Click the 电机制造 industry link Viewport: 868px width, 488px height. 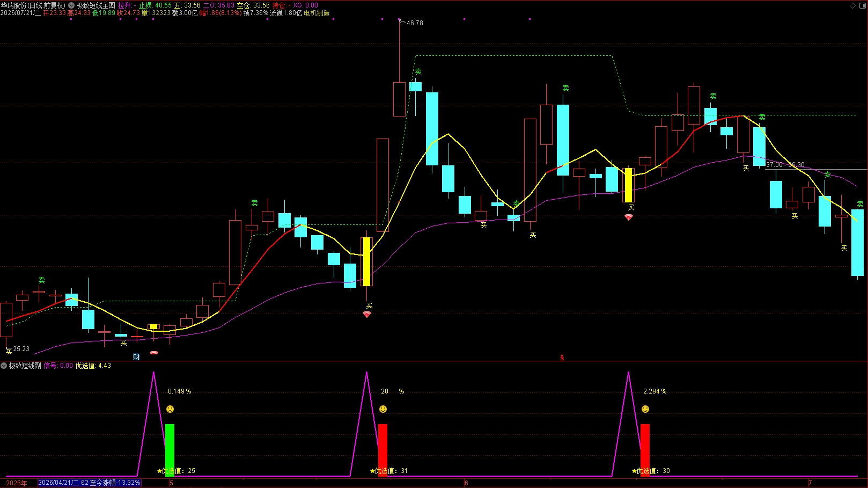pyautogui.click(x=317, y=13)
